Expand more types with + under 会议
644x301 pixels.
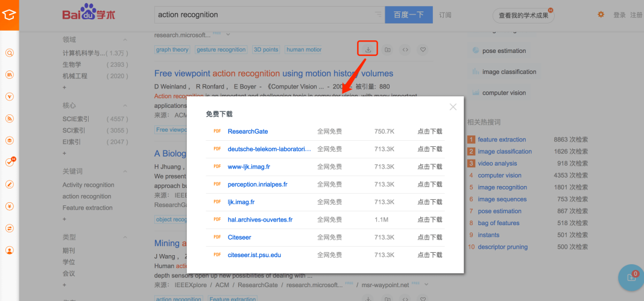(x=65, y=285)
